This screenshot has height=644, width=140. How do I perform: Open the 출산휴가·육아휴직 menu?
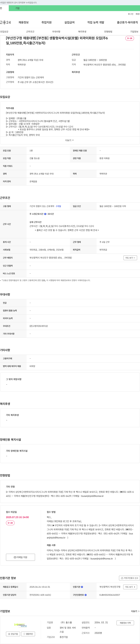(x=127, y=23)
